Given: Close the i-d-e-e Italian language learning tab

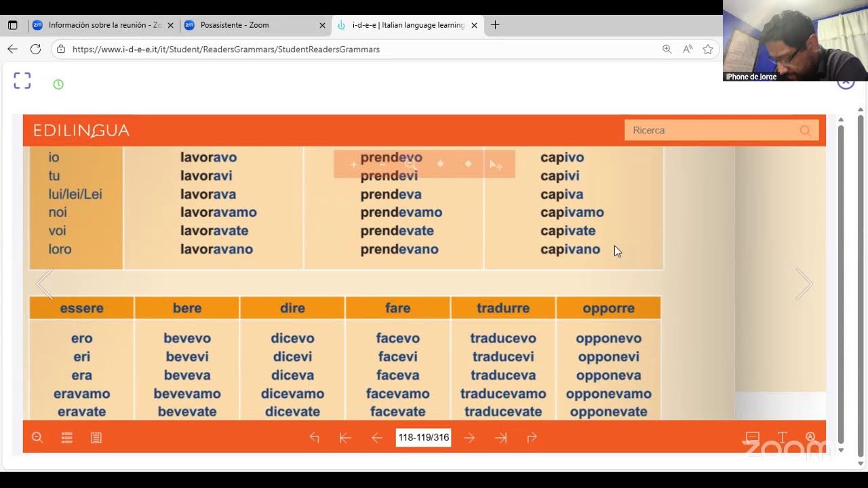Looking at the screenshot, I should tap(474, 25).
